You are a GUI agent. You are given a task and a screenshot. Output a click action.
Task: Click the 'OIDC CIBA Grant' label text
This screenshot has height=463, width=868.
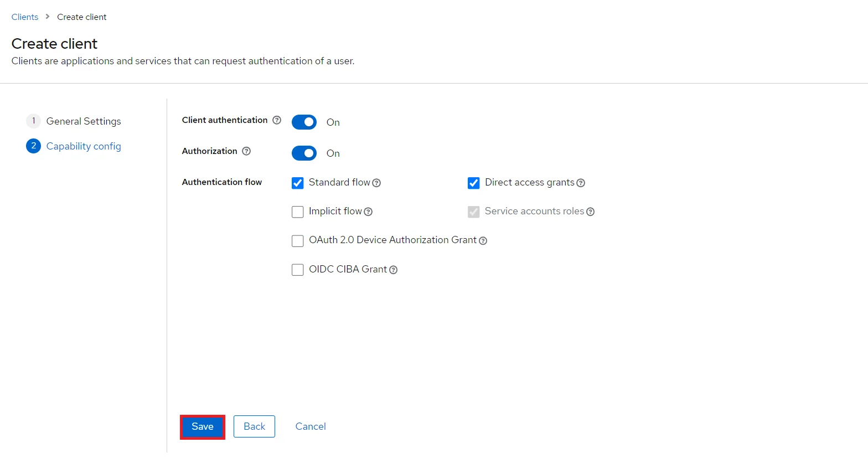coord(348,269)
